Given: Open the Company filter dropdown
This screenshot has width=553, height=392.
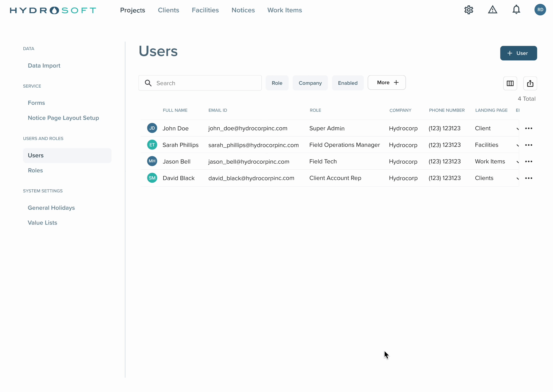Looking at the screenshot, I should 310,83.
